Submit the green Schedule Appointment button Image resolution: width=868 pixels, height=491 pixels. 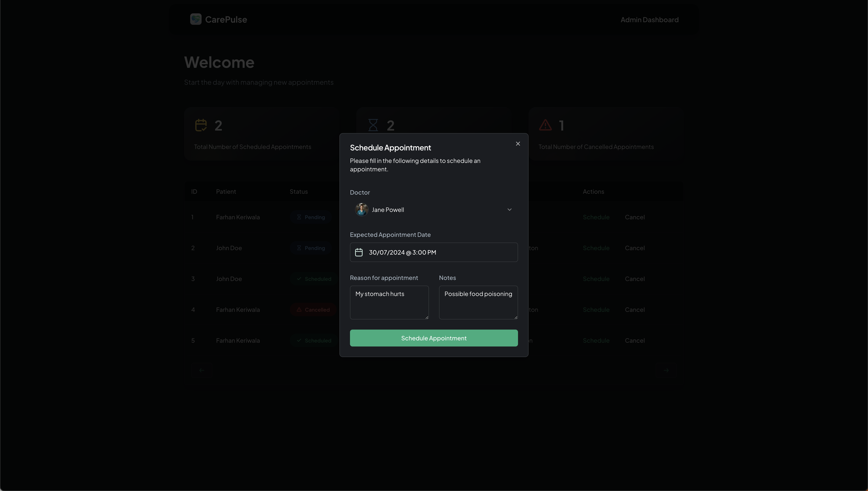[x=434, y=338]
